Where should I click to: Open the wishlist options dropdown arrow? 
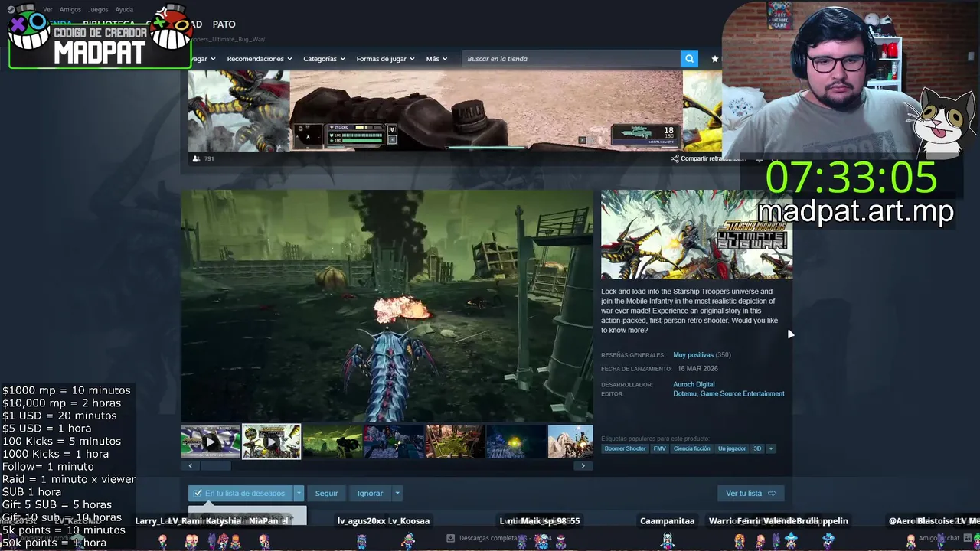point(299,494)
